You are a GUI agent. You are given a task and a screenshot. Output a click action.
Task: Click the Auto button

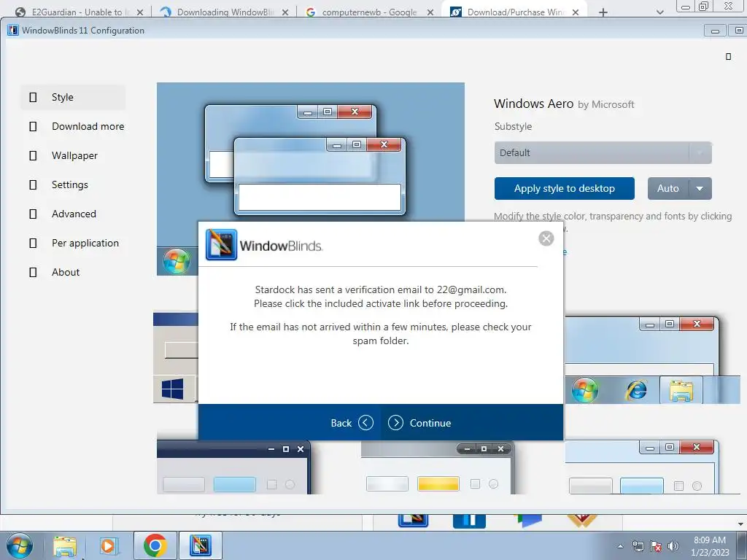(668, 189)
